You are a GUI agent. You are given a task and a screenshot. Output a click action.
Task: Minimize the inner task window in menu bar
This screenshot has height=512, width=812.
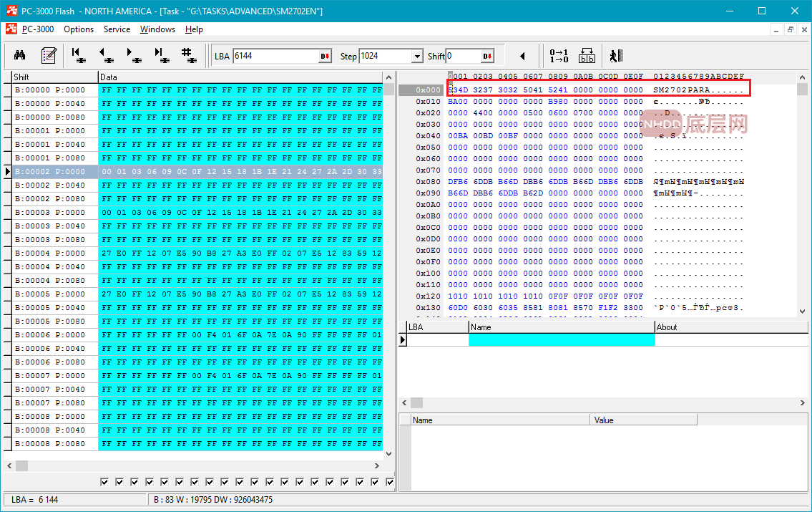[x=776, y=29]
